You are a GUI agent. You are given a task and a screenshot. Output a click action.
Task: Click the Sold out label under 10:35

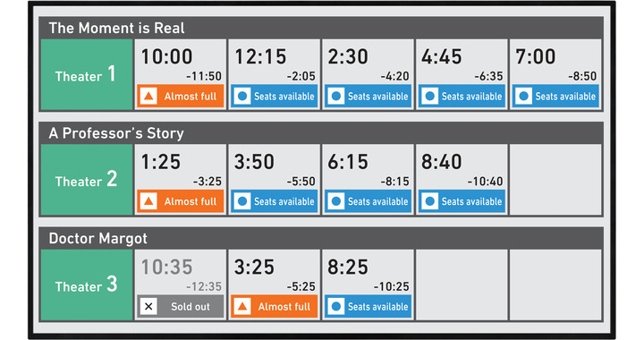(x=191, y=307)
